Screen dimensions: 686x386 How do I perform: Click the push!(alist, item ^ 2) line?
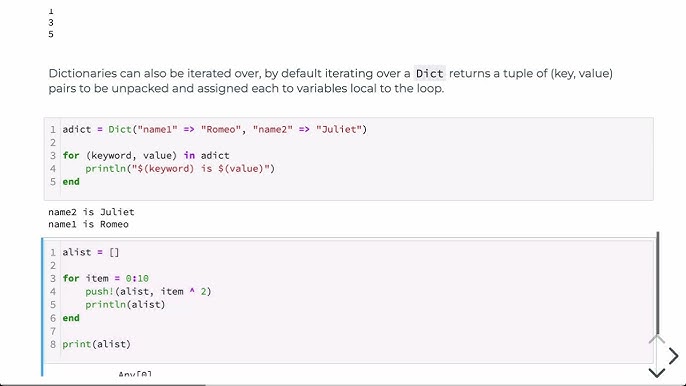[148, 292]
